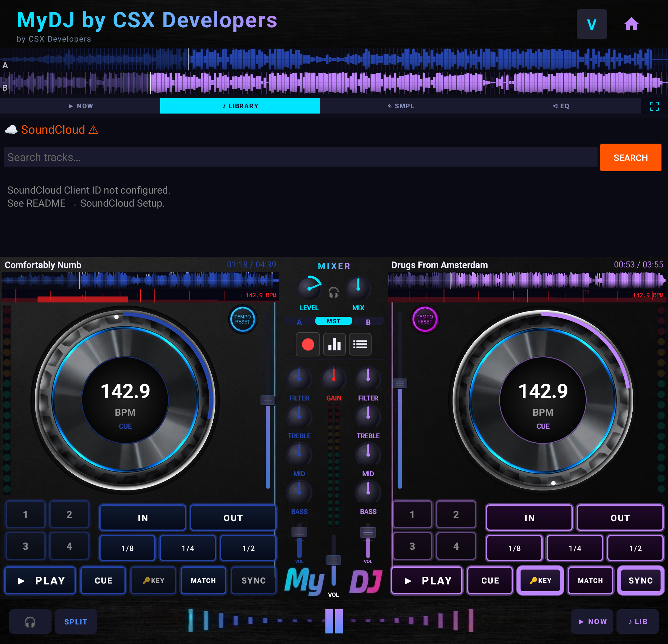Turn the GAIN knob in the mixer
668x644 pixels.
334,378
